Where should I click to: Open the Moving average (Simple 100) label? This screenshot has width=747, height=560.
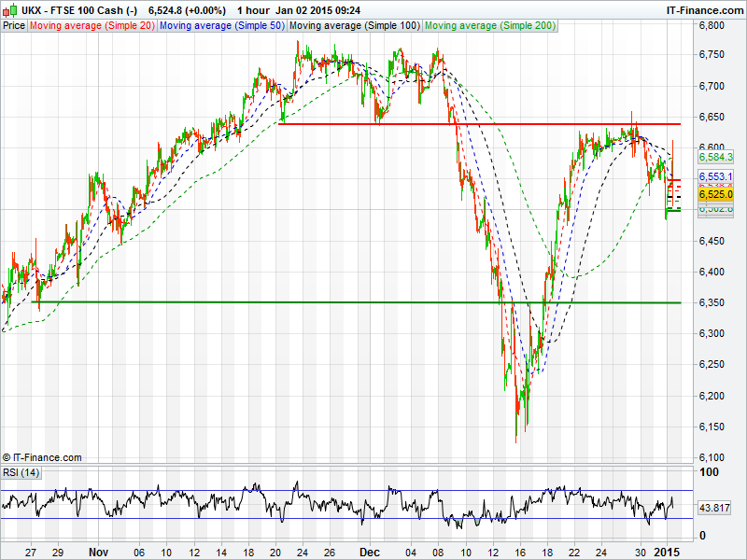point(355,26)
